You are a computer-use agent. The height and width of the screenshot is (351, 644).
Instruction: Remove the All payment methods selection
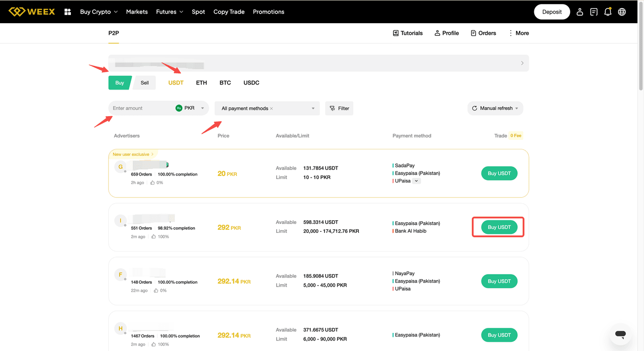[x=272, y=109]
